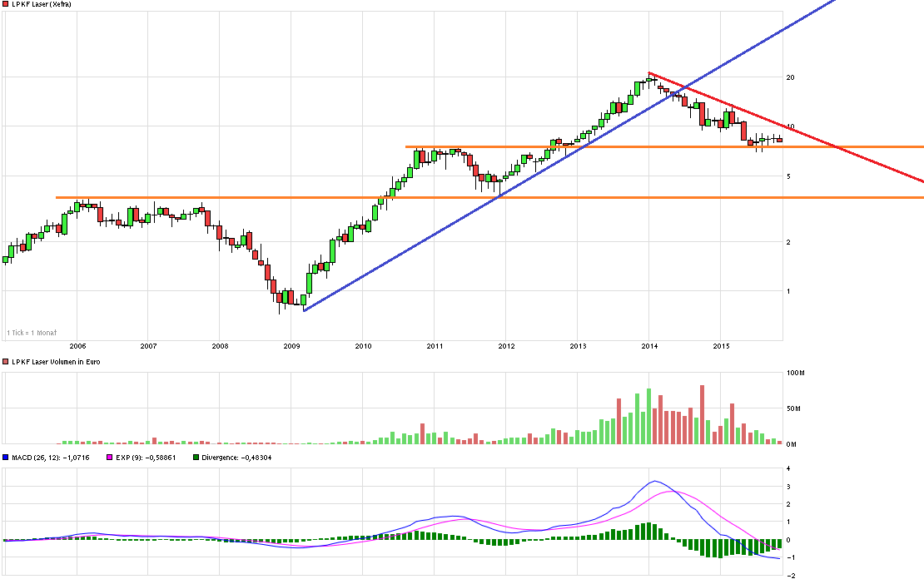Click price axis value 20
Screen dimensions: 924x584
(x=790, y=77)
